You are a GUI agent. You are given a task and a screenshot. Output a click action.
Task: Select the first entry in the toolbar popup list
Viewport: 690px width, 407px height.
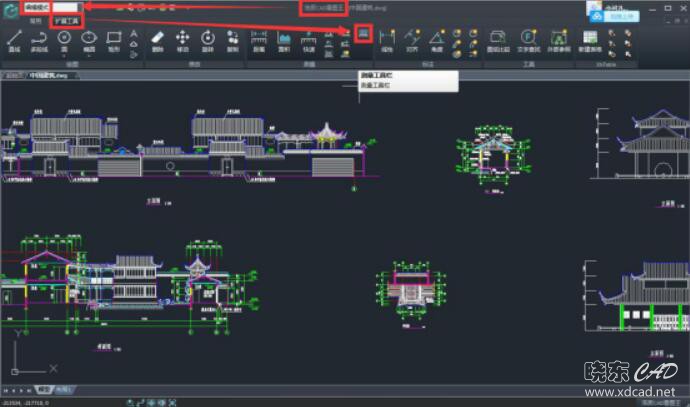pyautogui.click(x=376, y=76)
